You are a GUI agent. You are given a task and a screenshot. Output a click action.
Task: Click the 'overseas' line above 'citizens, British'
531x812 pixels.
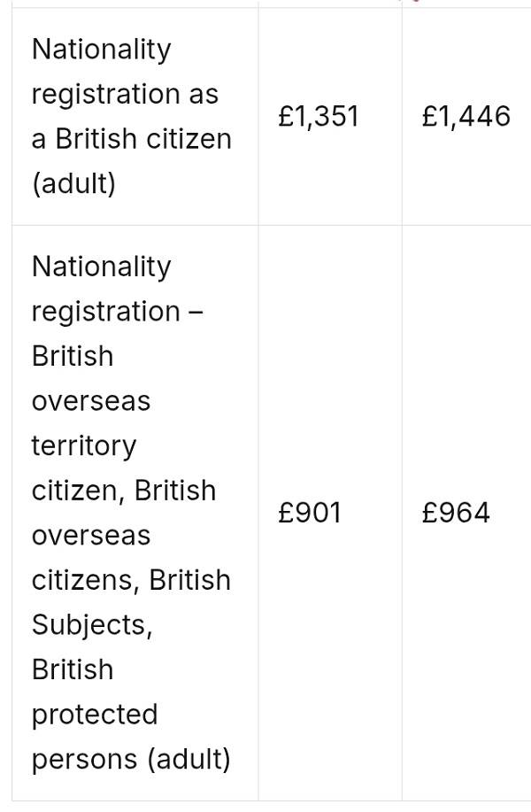pos(91,536)
